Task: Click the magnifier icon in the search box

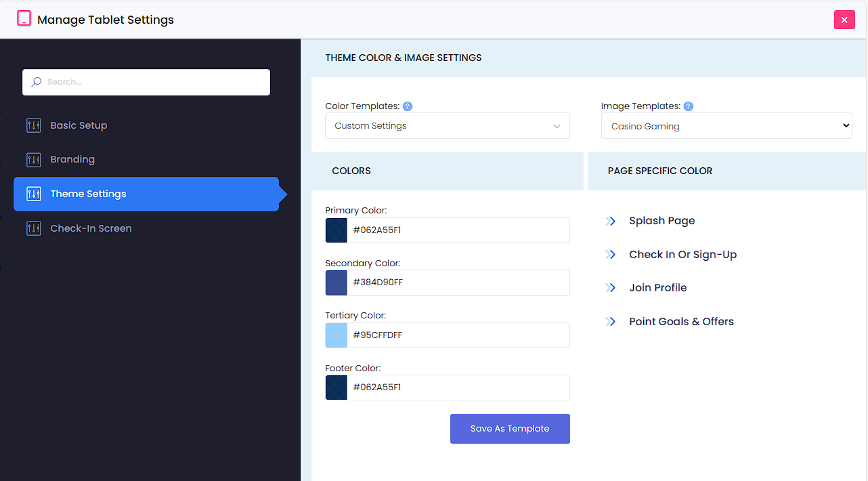Action: coord(37,82)
